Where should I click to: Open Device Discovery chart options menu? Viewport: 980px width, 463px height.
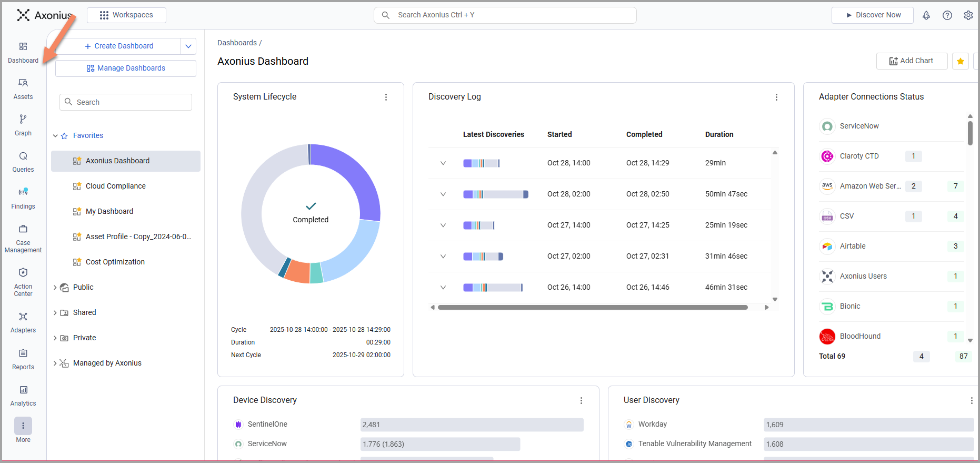pos(581,400)
